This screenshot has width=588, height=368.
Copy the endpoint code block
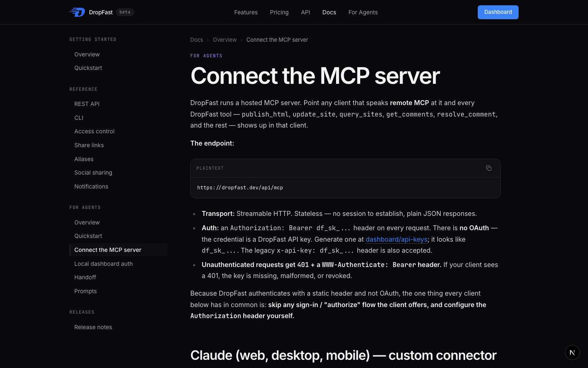coord(489,168)
